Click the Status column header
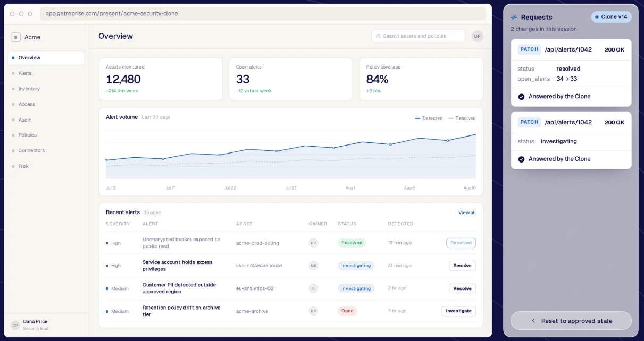644x341 pixels. pos(347,224)
